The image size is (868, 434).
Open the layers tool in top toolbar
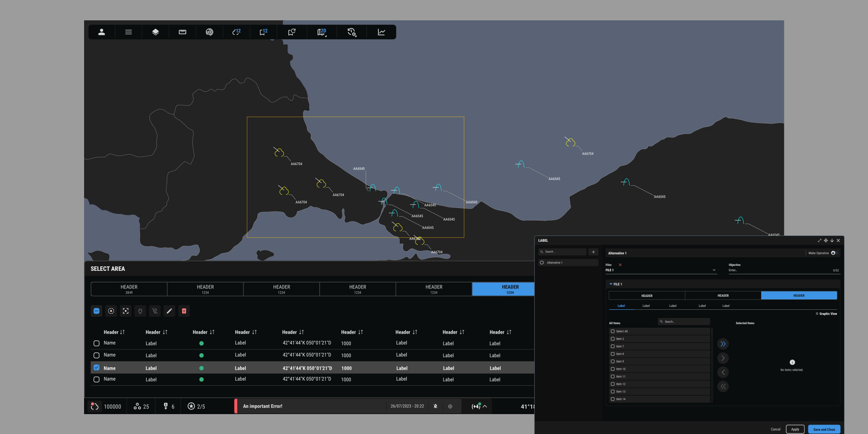point(156,32)
